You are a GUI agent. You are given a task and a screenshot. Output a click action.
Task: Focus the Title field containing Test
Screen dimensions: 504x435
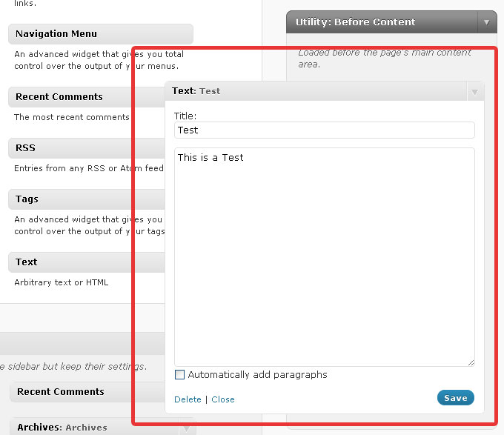pos(324,130)
